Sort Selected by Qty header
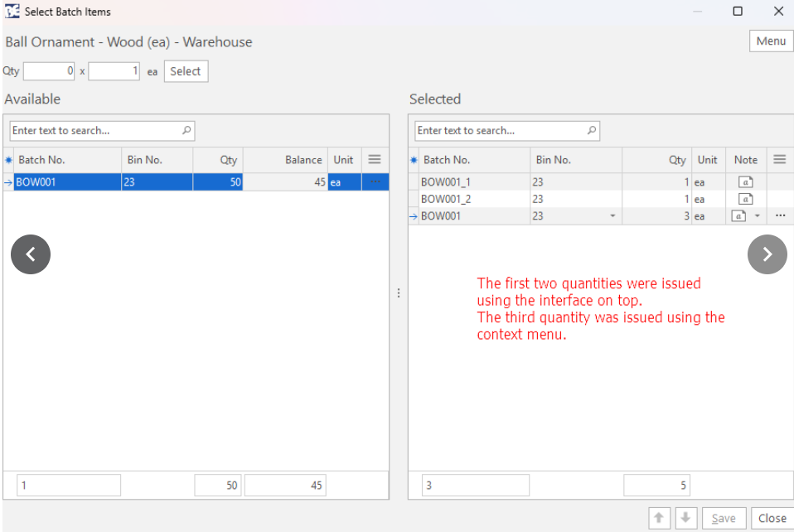This screenshot has height=532, width=794. coord(657,160)
